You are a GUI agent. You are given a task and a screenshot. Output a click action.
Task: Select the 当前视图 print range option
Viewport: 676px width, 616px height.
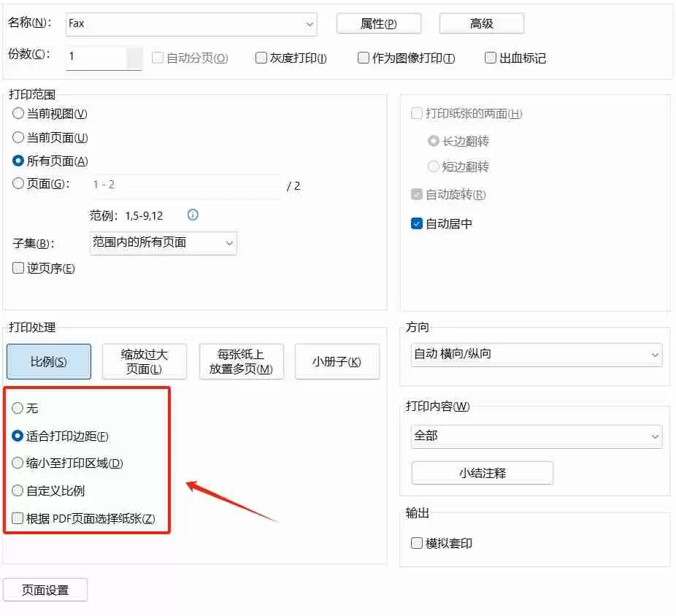tap(18, 113)
